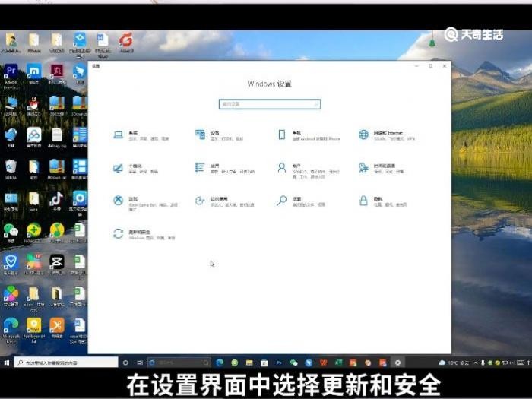Select the 搜索 (Search) magnifier category

coord(301,201)
